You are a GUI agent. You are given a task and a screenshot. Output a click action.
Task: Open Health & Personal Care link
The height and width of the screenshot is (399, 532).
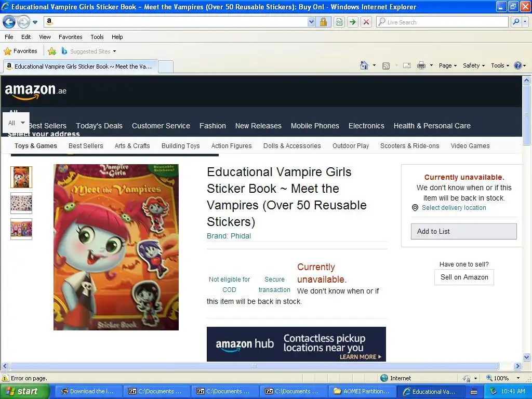click(x=432, y=126)
